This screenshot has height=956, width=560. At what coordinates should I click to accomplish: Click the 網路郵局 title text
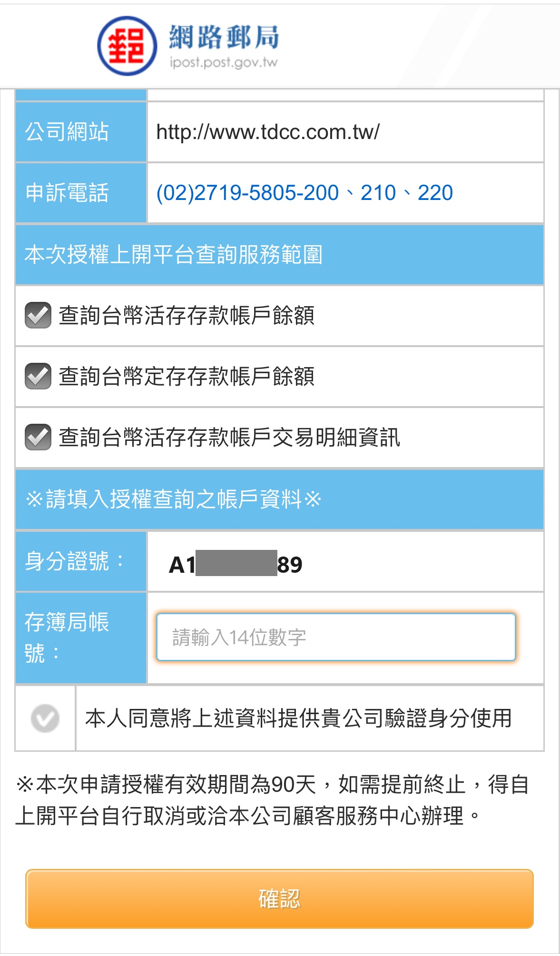tap(224, 37)
